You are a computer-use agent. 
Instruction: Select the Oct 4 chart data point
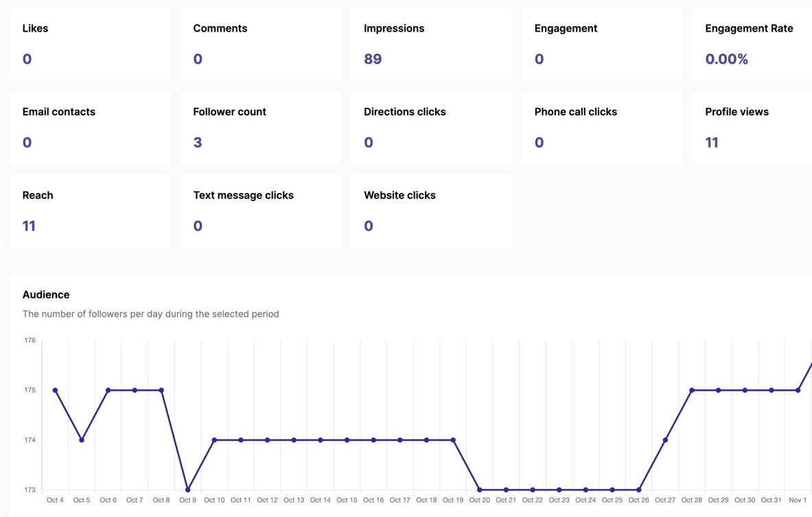pos(55,390)
